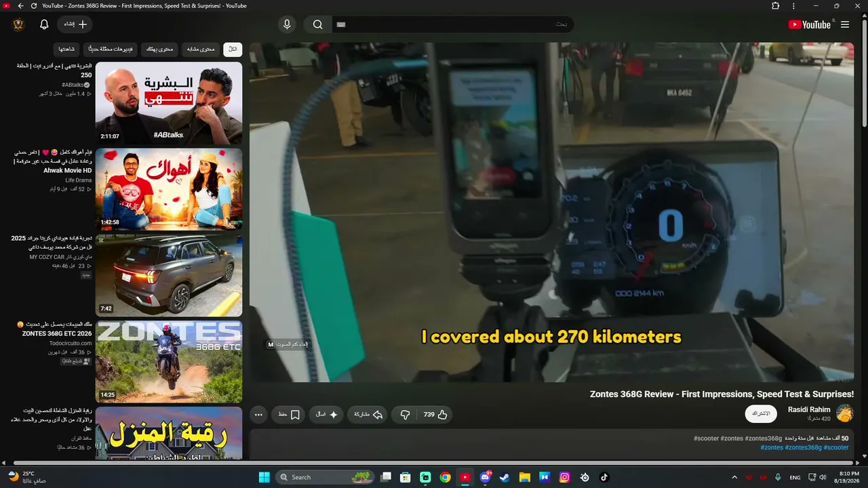This screenshot has height=488, width=868.
Task: Go to YouTube home via logo
Action: point(810,24)
